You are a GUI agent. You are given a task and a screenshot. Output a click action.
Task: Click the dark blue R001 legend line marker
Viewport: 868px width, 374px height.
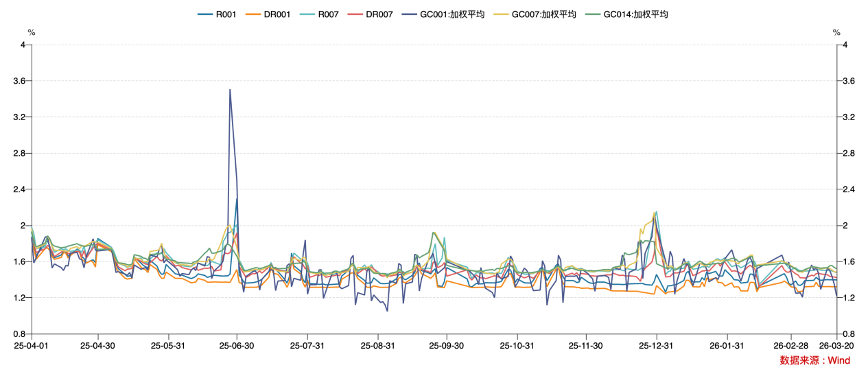pyautogui.click(x=204, y=14)
